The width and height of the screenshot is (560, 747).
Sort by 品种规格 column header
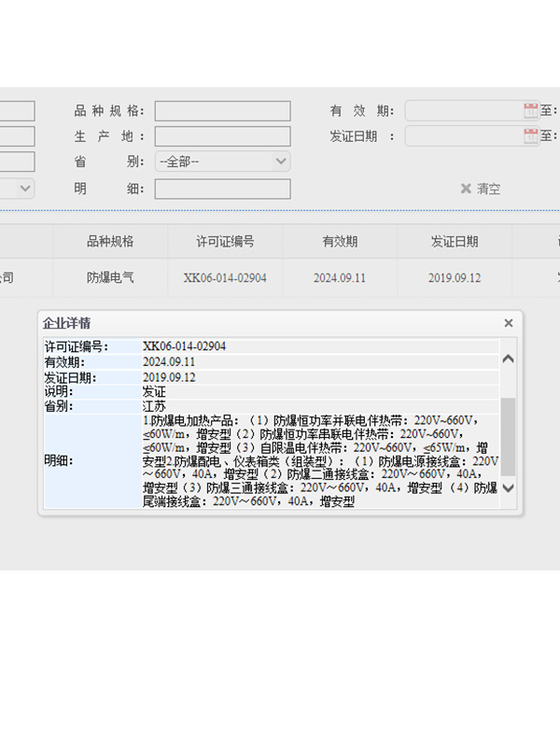(110, 241)
